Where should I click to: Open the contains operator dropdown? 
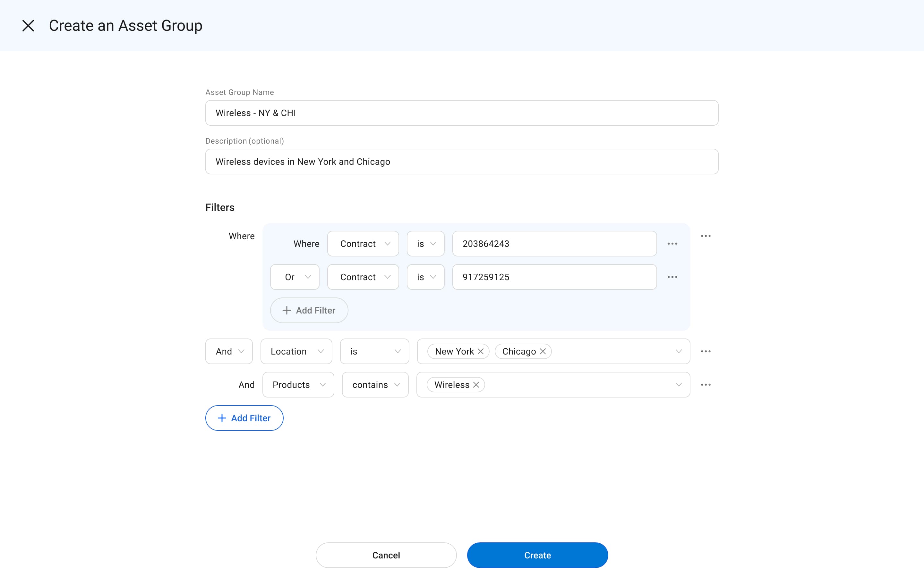pos(374,385)
